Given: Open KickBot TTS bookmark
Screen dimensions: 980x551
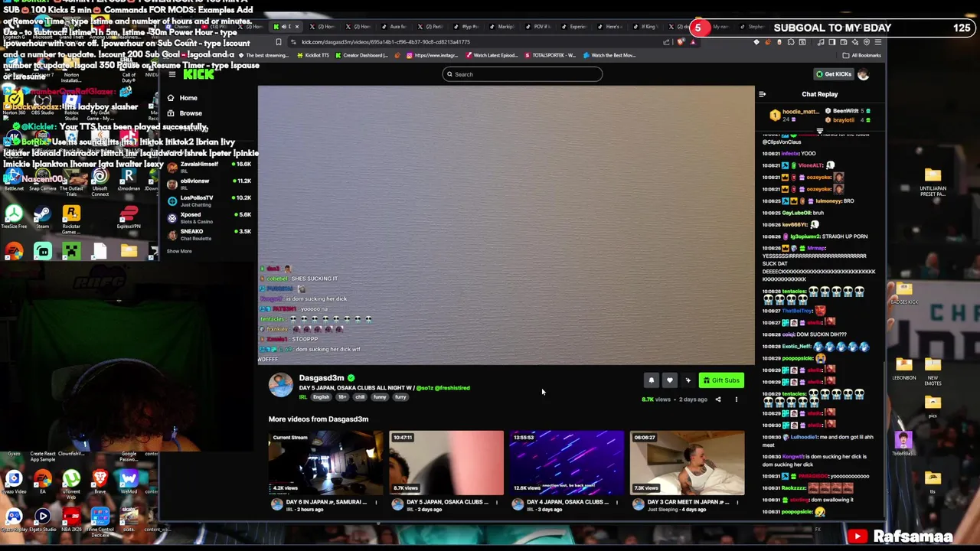Looking at the screenshot, I should (314, 55).
